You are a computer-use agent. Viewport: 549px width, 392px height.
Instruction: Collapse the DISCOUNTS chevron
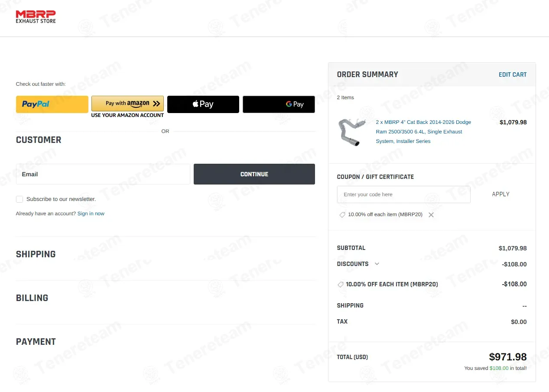pos(377,264)
